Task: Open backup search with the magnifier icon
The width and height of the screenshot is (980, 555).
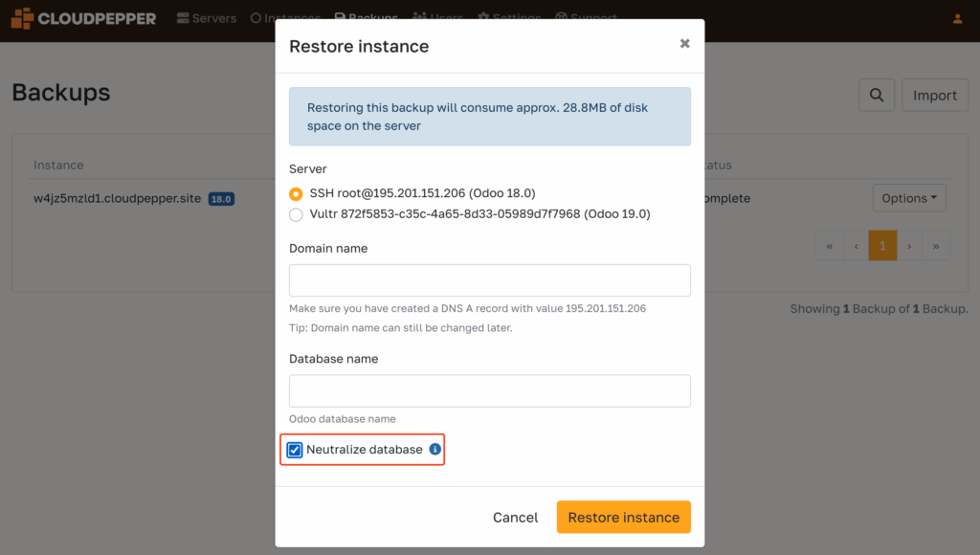Action: coord(877,95)
